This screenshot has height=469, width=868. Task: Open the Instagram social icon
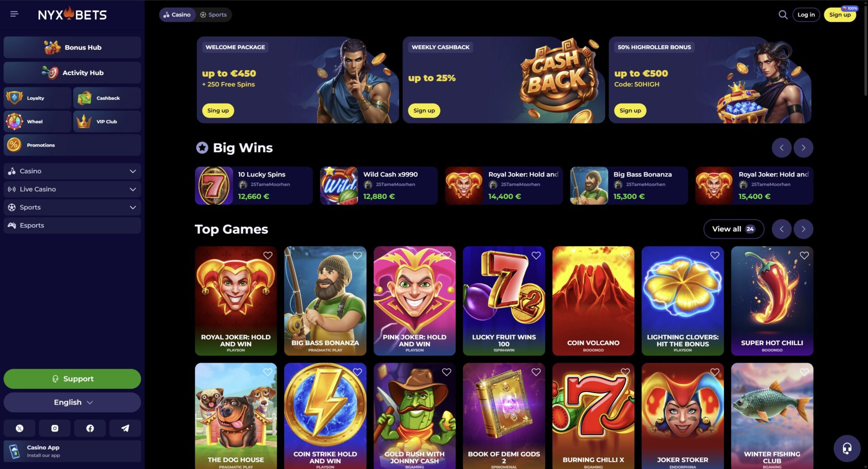55,428
